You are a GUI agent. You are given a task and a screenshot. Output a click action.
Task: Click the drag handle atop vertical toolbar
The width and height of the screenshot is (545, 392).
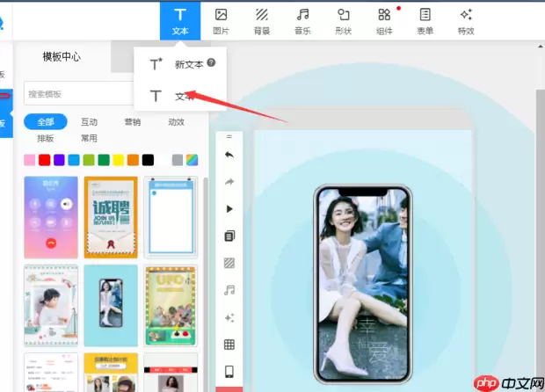click(x=229, y=136)
